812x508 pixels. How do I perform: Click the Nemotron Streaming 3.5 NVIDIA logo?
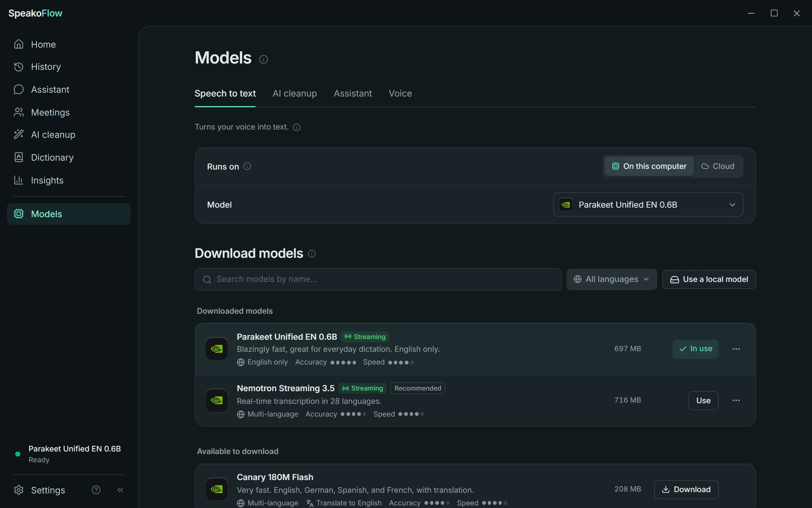(216, 400)
